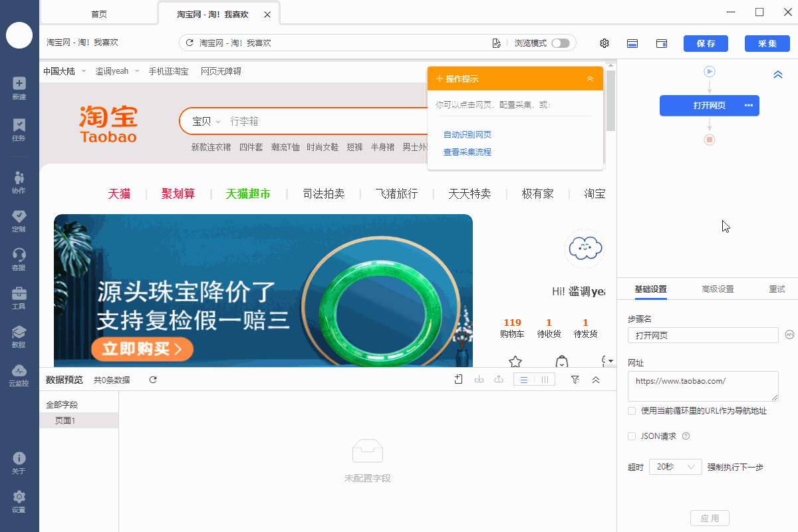Click the move handle on 操作提示 panel
The image size is (798, 532).
click(439, 79)
